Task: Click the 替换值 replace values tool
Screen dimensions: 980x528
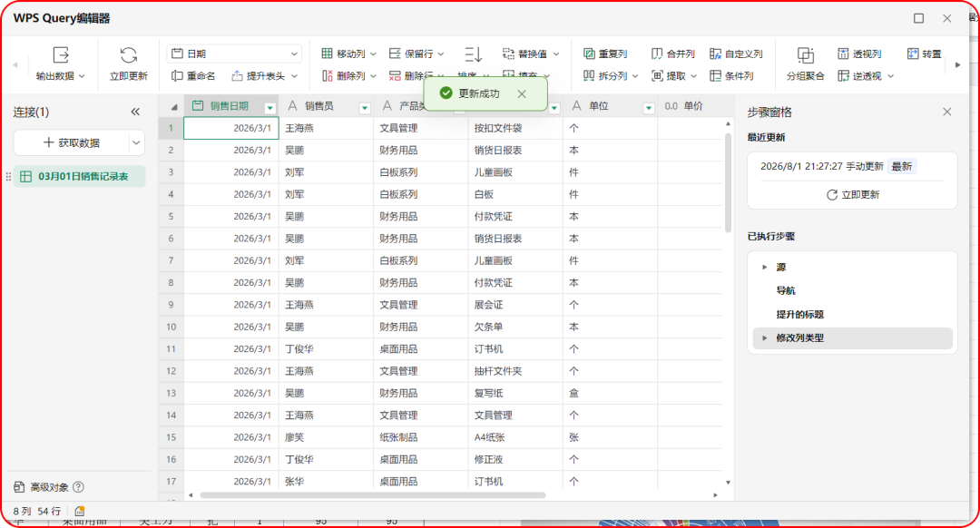Action: [531, 54]
